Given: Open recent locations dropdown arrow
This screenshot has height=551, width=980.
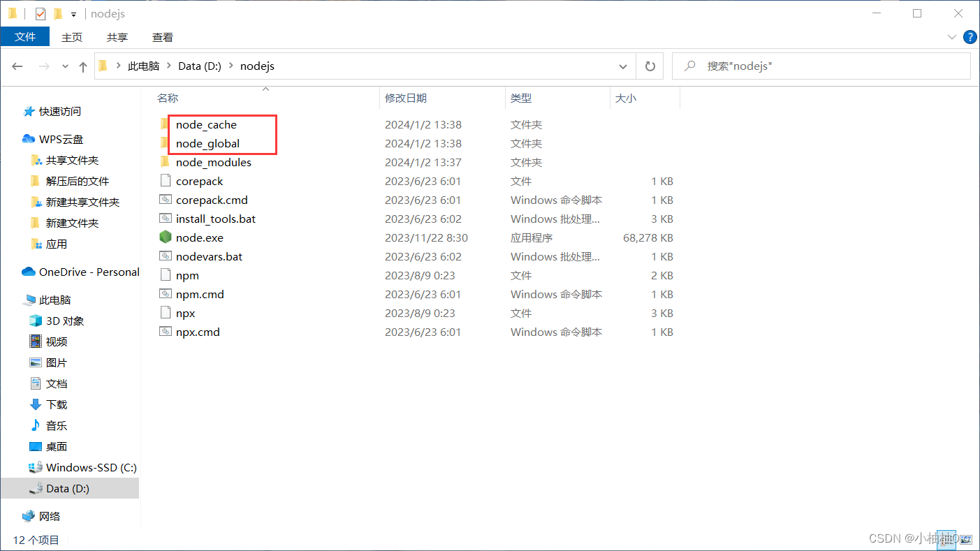Looking at the screenshot, I should pyautogui.click(x=65, y=66).
